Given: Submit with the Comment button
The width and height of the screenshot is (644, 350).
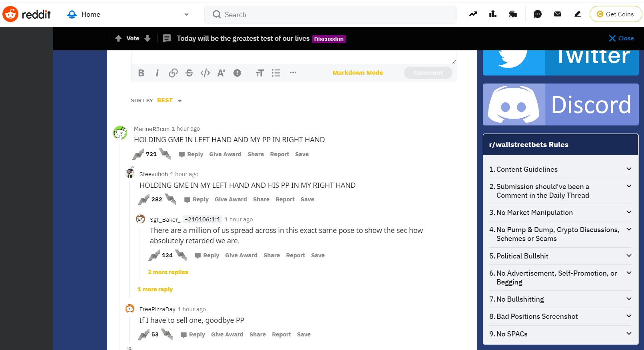Looking at the screenshot, I should point(428,73).
